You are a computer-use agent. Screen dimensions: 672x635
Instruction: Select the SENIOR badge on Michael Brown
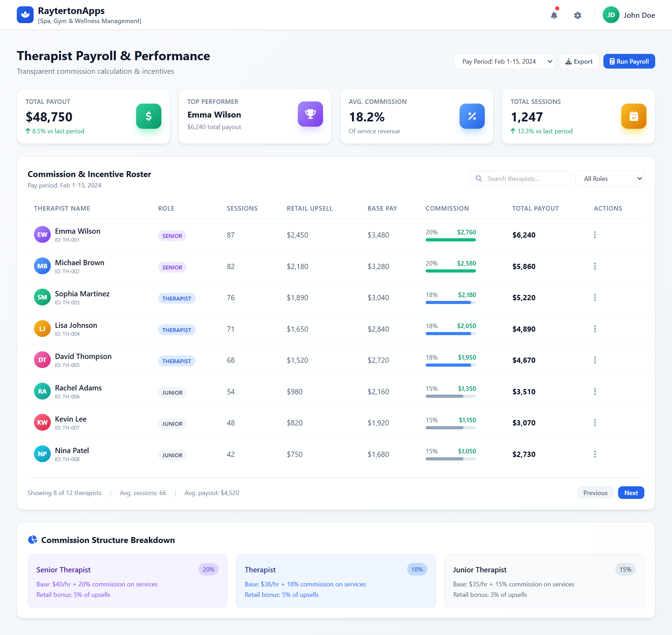pyautogui.click(x=172, y=267)
